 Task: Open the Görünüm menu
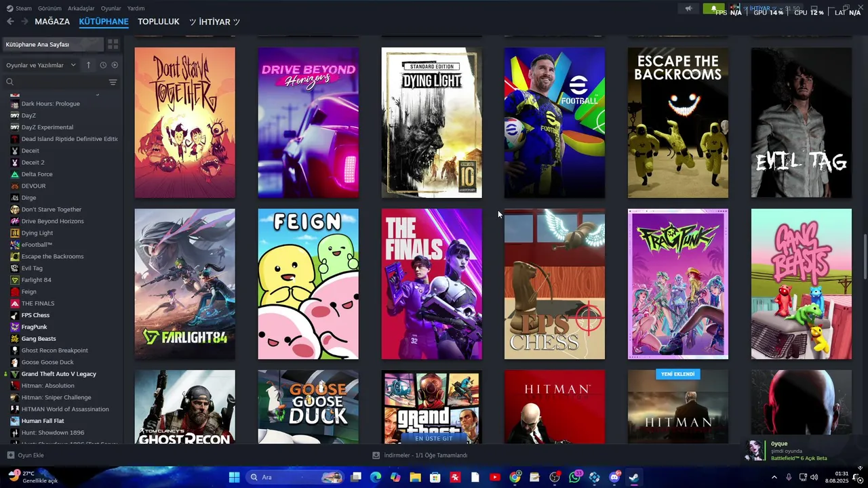click(50, 8)
